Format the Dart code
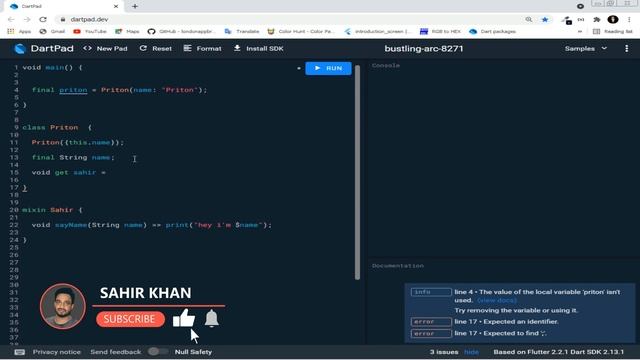Image resolution: width=640 pixels, height=360 pixels. pyautogui.click(x=202, y=49)
